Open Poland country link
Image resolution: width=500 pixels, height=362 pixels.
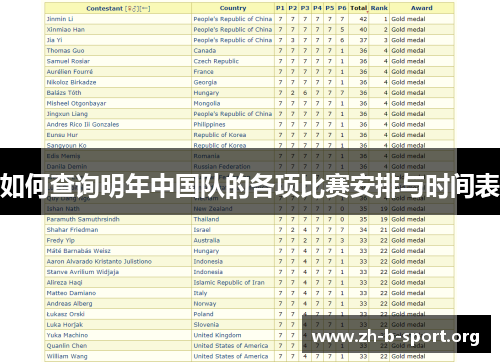203,314
